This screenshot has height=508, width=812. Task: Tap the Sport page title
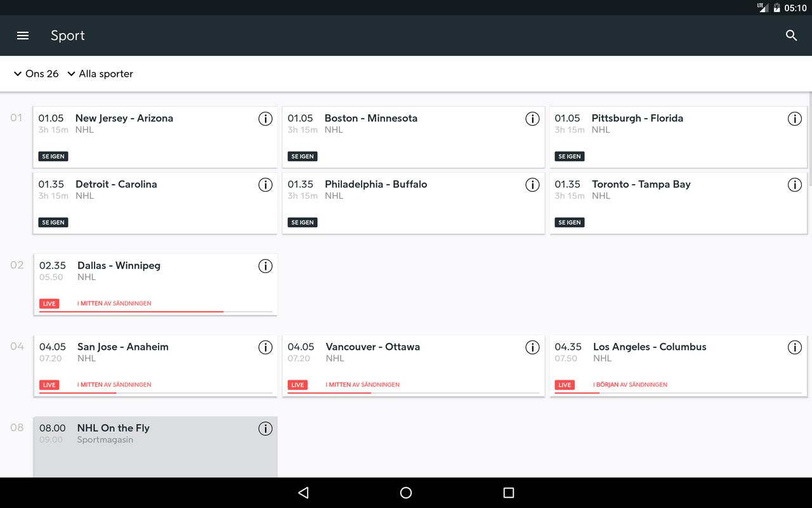[x=68, y=36]
